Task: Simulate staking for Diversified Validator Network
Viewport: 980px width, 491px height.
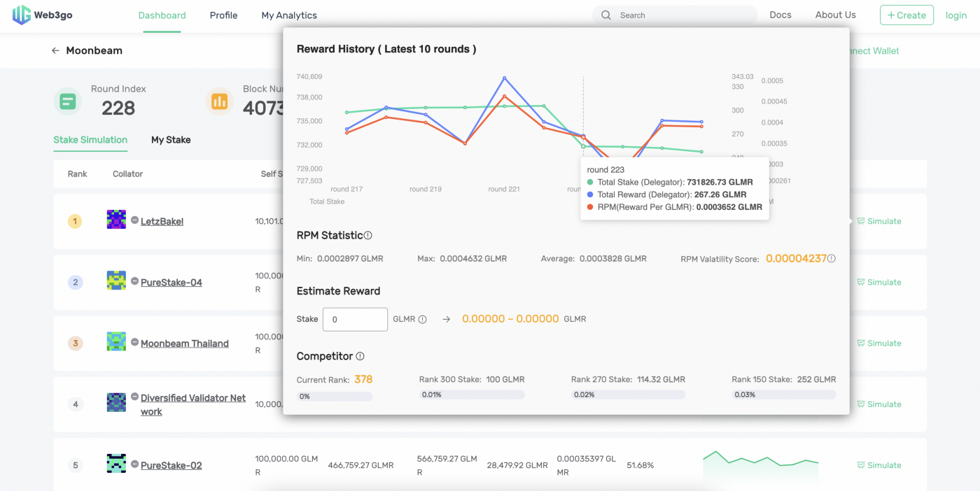Action: click(x=879, y=404)
